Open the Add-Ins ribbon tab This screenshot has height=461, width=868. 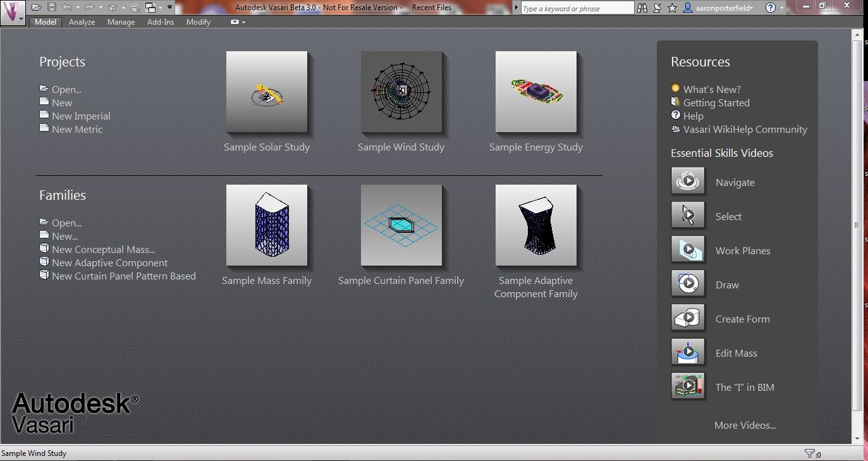click(161, 22)
